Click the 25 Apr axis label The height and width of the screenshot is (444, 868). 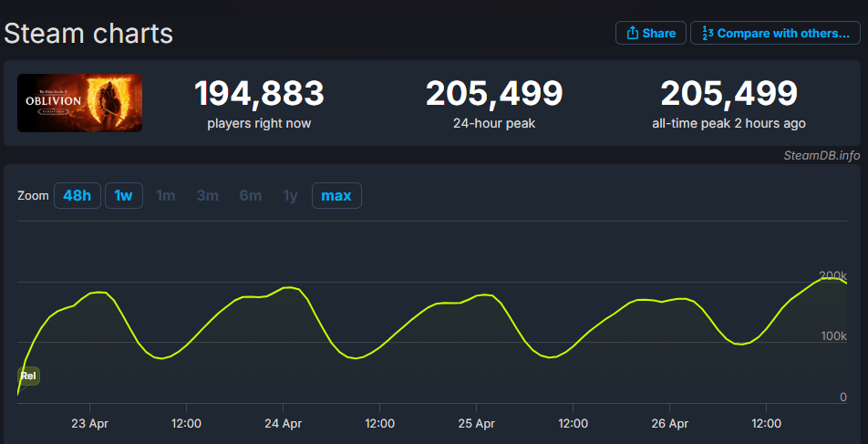pos(476,424)
